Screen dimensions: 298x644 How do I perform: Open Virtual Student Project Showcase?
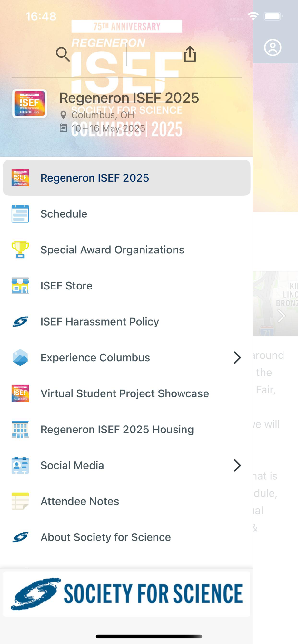pos(124,393)
